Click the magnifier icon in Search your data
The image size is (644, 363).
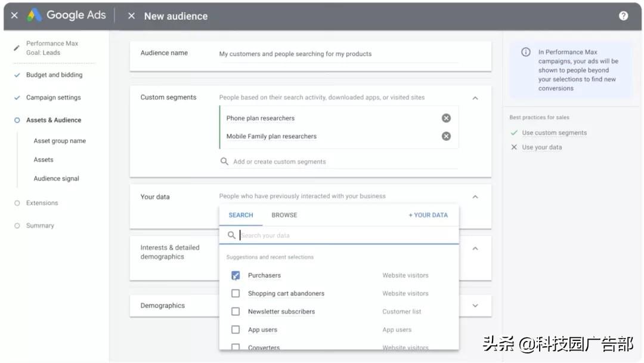click(231, 235)
